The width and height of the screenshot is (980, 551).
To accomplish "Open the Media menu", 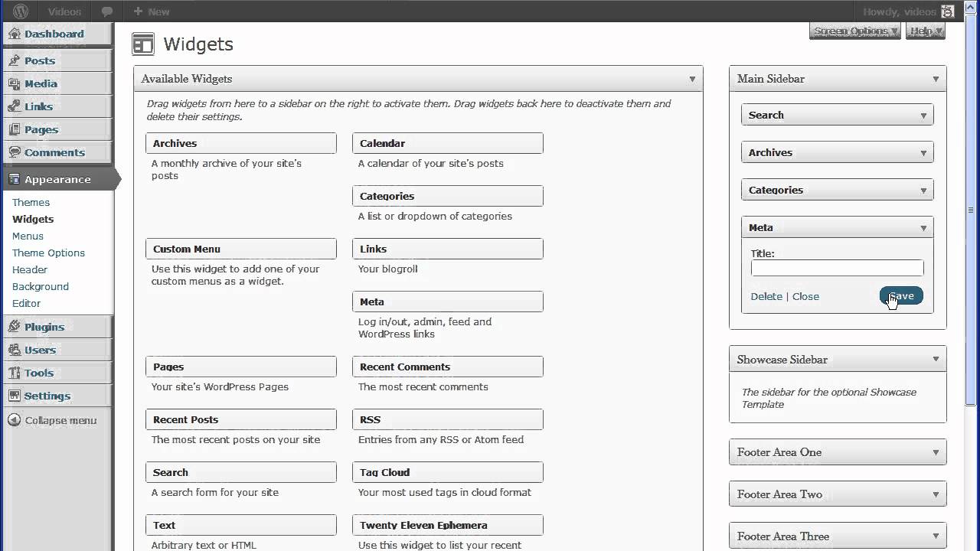I will [x=57, y=83].
